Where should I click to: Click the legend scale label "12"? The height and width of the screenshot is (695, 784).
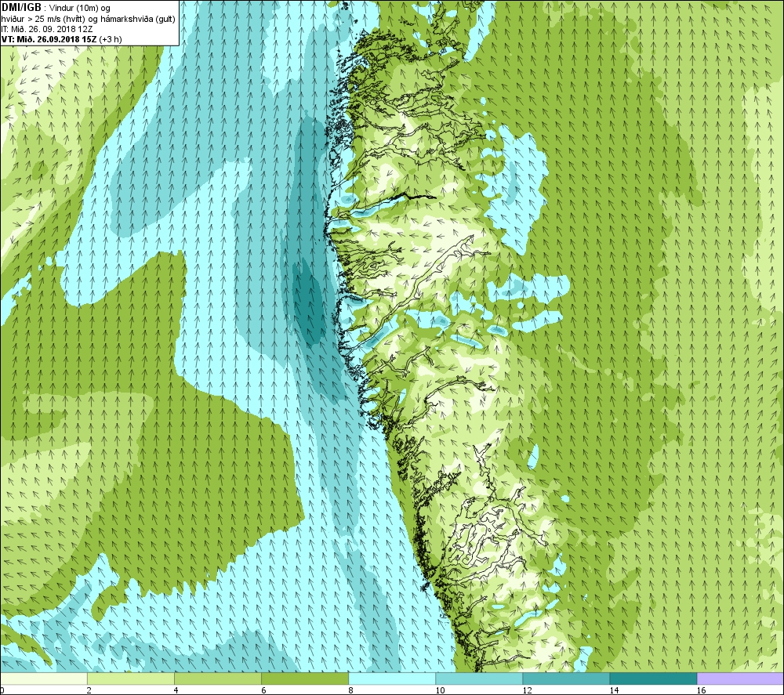527,690
